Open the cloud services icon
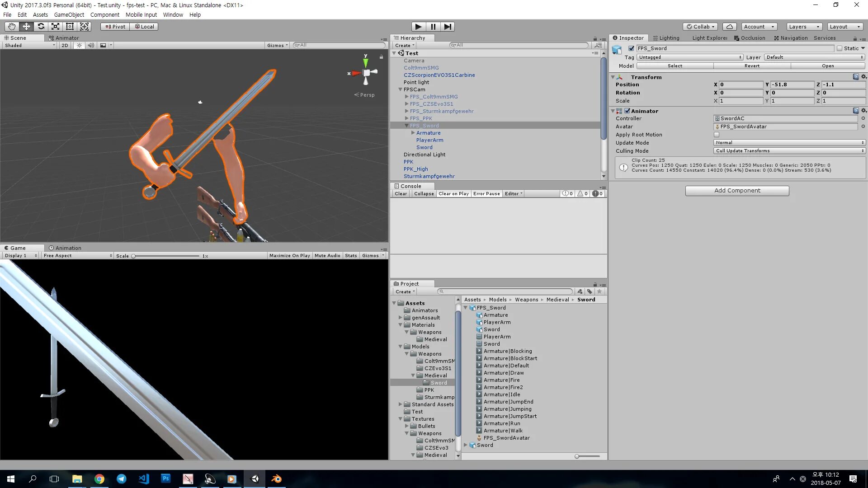Viewport: 868px width, 488px height. pos(729,27)
